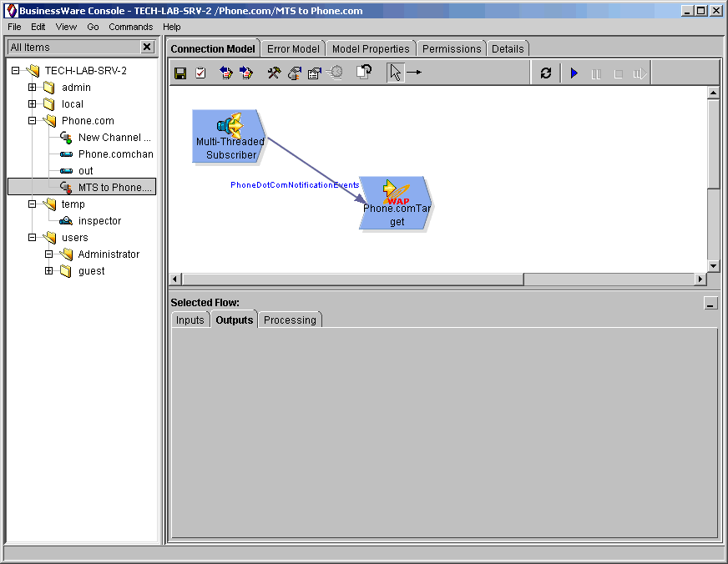728x564 pixels.
Task: Open the Commands menu
Action: click(131, 27)
